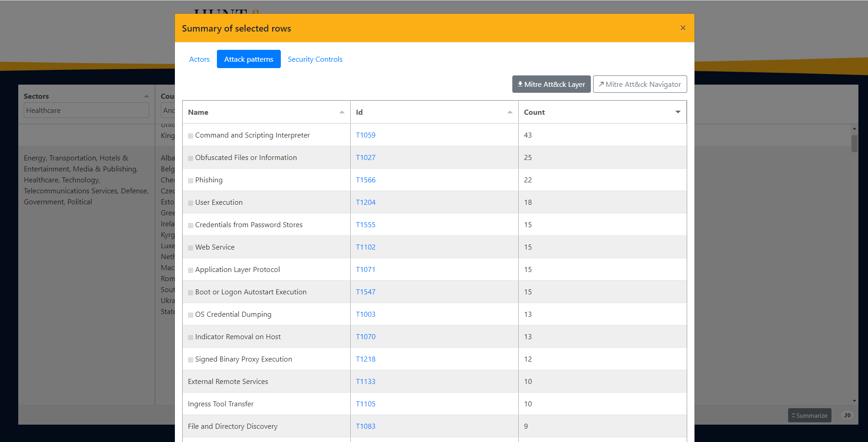Expand Boot or Logon Autostart Execution row
868x442 pixels.
click(x=190, y=293)
